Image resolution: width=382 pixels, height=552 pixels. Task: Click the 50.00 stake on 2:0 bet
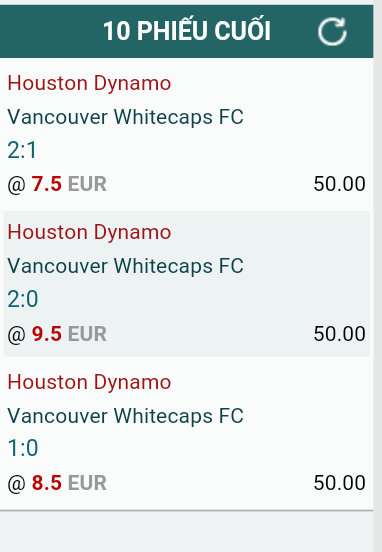coord(339,334)
